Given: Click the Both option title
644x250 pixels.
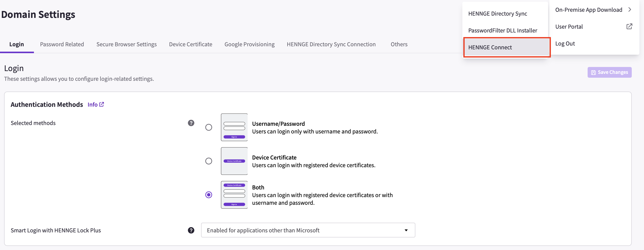Looking at the screenshot, I should point(258,187).
